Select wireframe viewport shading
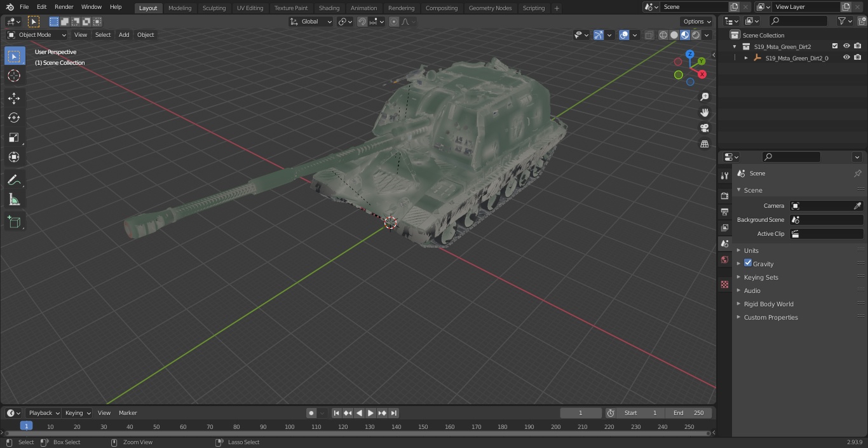 (663, 35)
